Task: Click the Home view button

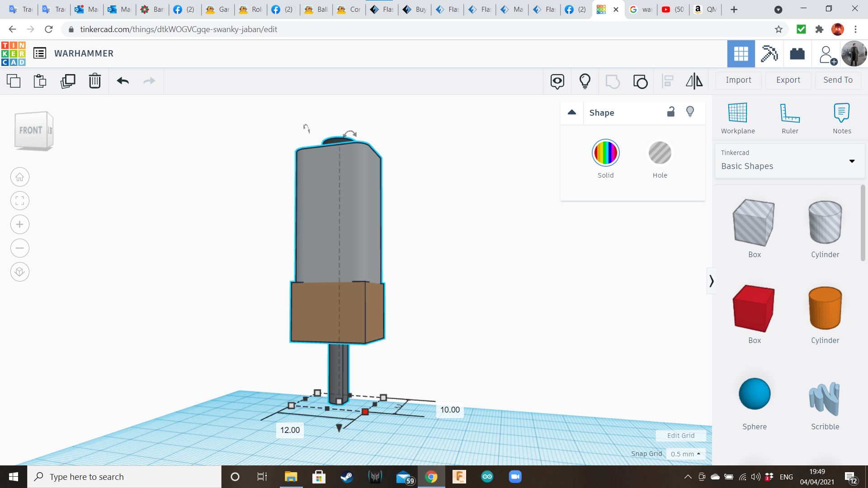Action: 20,177
